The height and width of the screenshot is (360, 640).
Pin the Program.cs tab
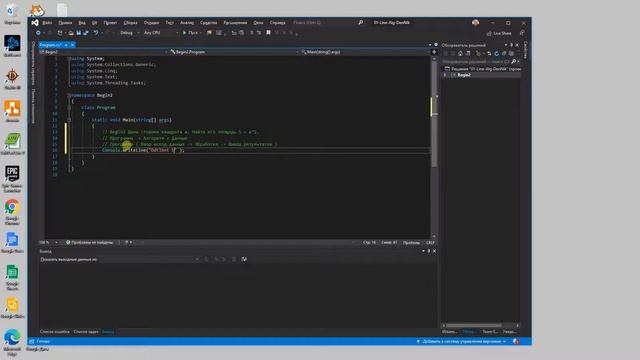[66, 45]
